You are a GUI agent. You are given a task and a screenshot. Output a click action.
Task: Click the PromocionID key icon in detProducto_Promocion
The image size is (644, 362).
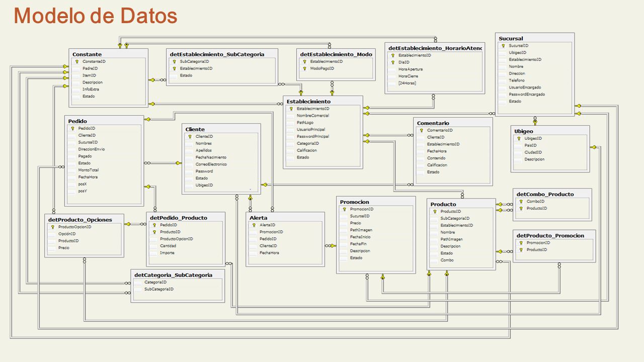click(521, 242)
